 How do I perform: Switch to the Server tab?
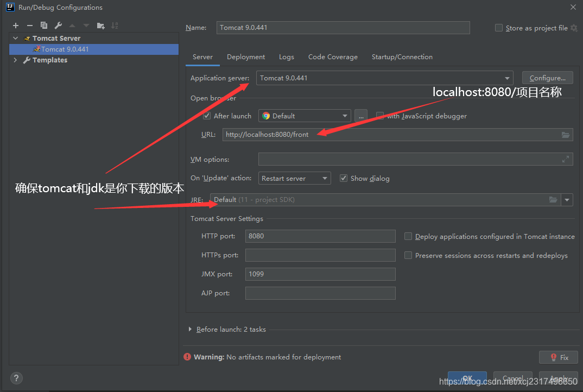[x=202, y=57]
